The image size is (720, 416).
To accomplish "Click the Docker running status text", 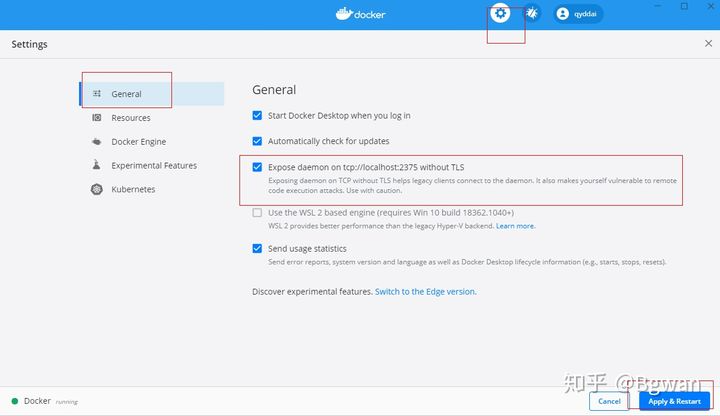I will (x=51, y=401).
